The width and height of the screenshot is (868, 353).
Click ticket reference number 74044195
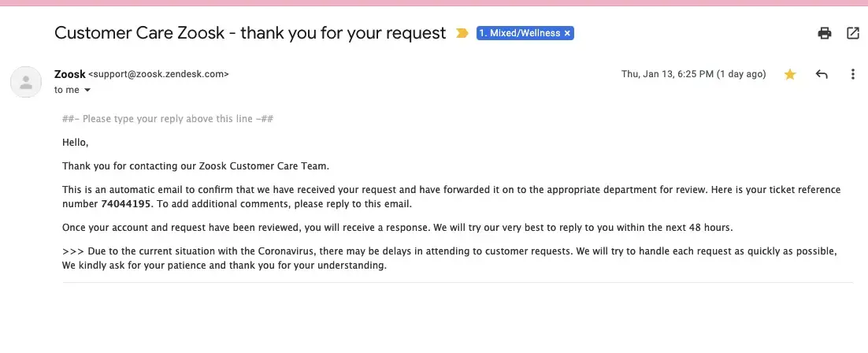pyautogui.click(x=126, y=204)
